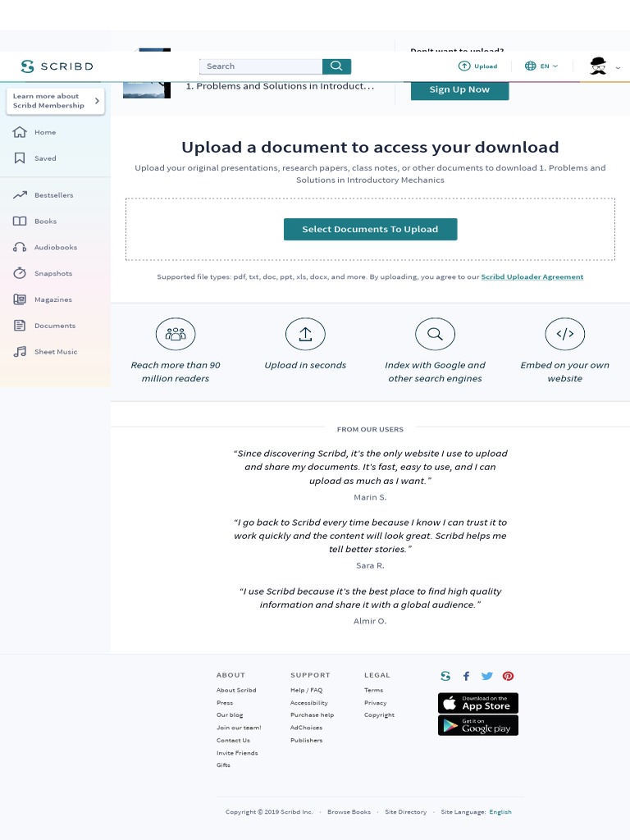Screen dimensions: 630x840
Task: Open the Contact Us footer link
Action: [x=233, y=741]
